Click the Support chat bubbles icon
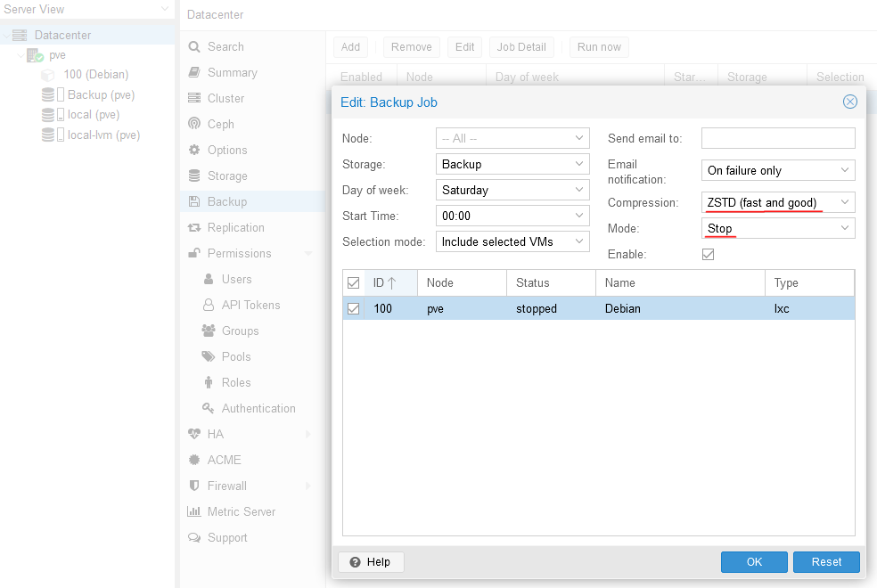 [194, 538]
